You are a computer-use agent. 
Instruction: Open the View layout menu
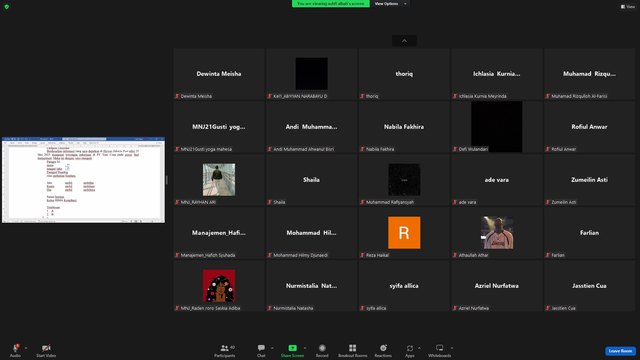[628, 7]
